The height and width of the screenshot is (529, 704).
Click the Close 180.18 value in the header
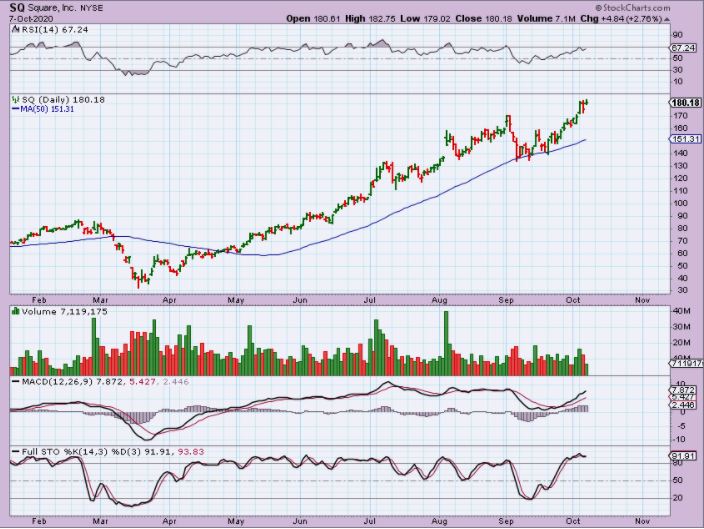click(x=484, y=19)
